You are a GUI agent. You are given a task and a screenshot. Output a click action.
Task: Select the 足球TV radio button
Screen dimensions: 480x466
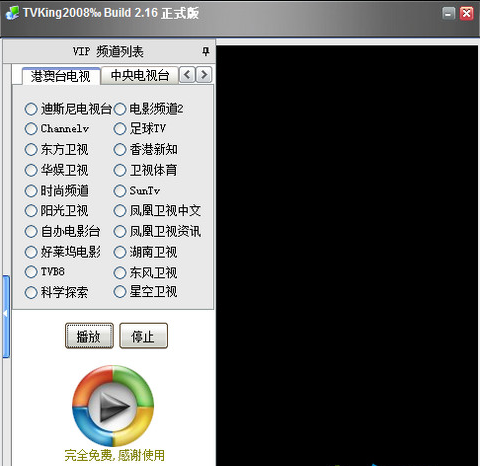click(x=120, y=129)
